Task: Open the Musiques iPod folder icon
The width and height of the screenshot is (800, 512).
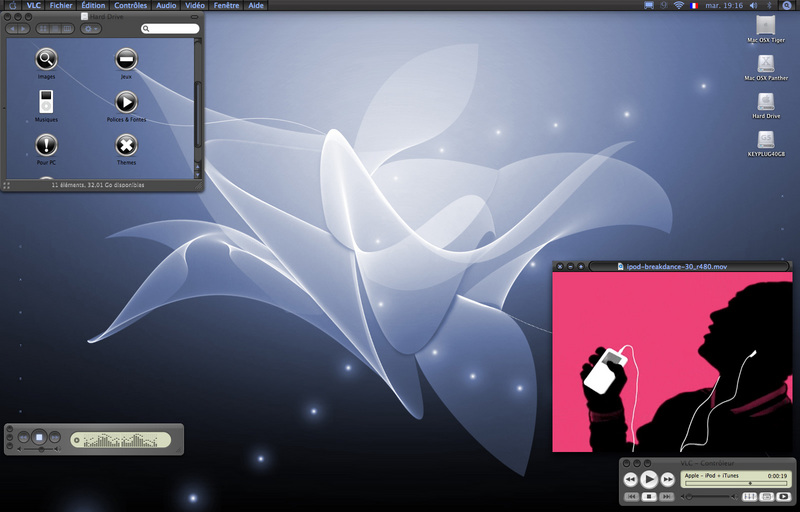Action: (46, 102)
